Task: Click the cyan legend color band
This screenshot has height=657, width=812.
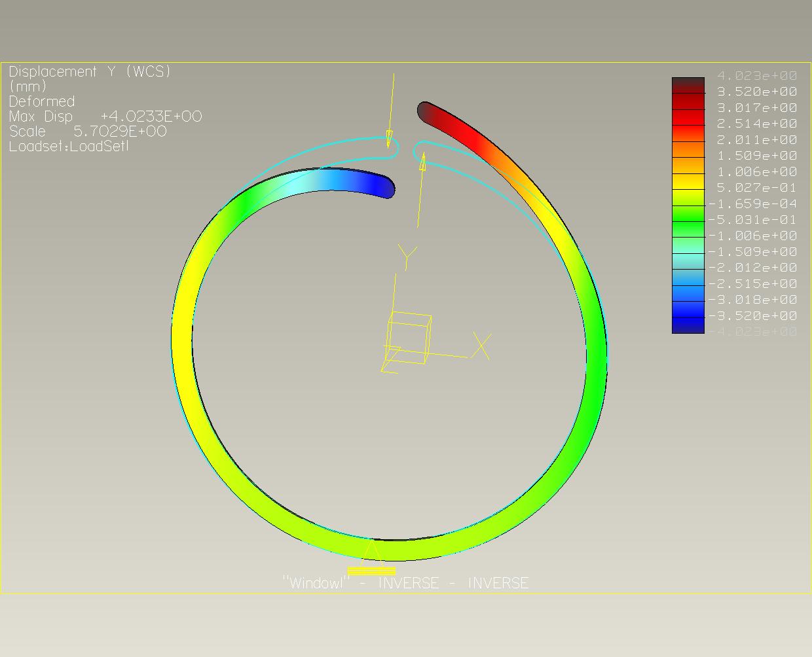Action: [688, 261]
